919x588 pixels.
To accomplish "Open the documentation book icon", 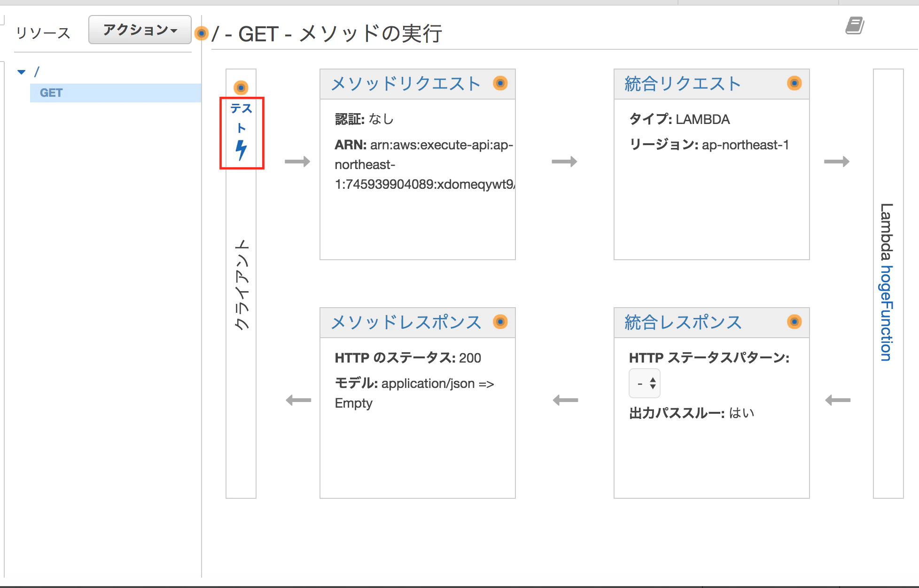I will point(855,25).
